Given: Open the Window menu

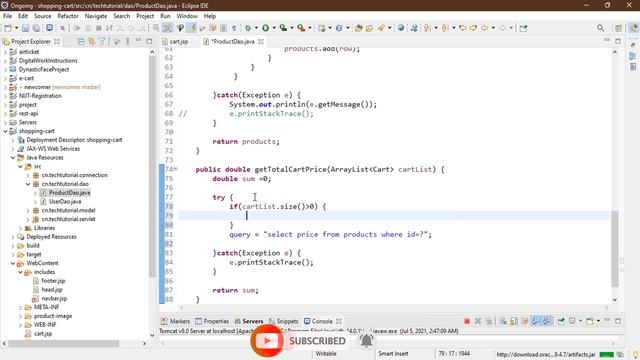Looking at the screenshot, I should click(187, 16).
